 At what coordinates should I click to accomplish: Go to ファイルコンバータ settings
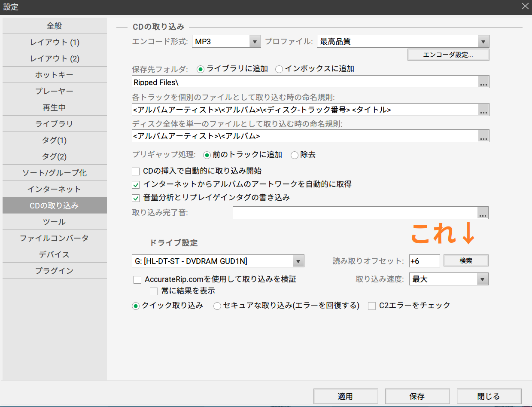(55, 238)
